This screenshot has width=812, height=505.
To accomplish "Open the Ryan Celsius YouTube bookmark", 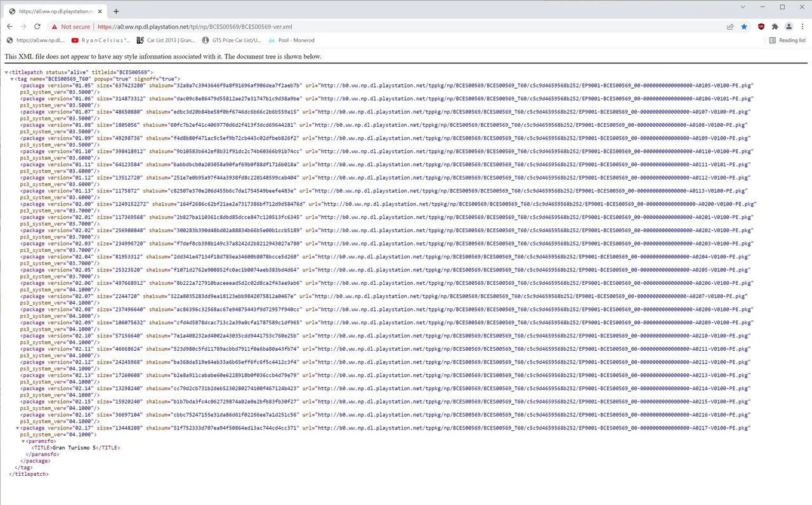I will (x=101, y=40).
